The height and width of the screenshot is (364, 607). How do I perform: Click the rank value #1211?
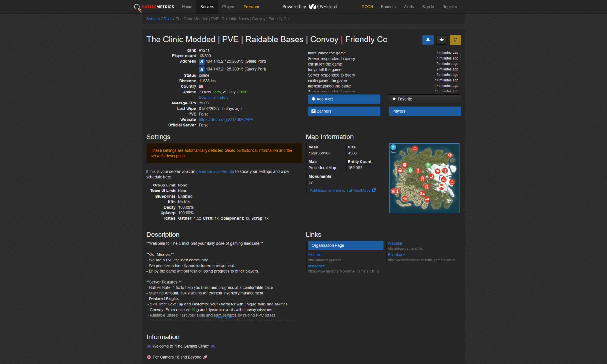pos(204,50)
